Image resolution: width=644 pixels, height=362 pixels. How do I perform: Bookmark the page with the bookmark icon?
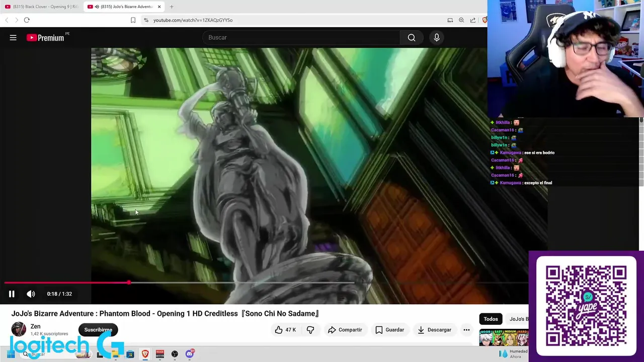pyautogui.click(x=133, y=20)
